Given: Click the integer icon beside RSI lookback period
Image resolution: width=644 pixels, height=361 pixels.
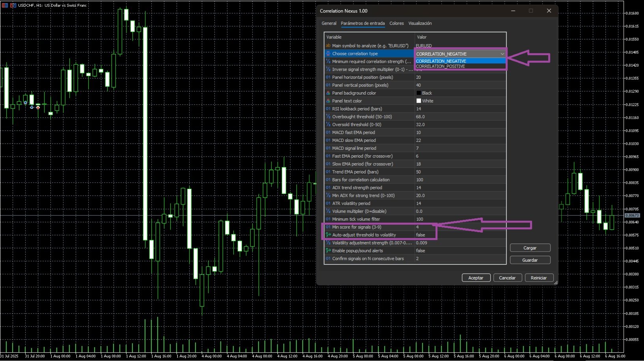Looking at the screenshot, I should (x=328, y=109).
